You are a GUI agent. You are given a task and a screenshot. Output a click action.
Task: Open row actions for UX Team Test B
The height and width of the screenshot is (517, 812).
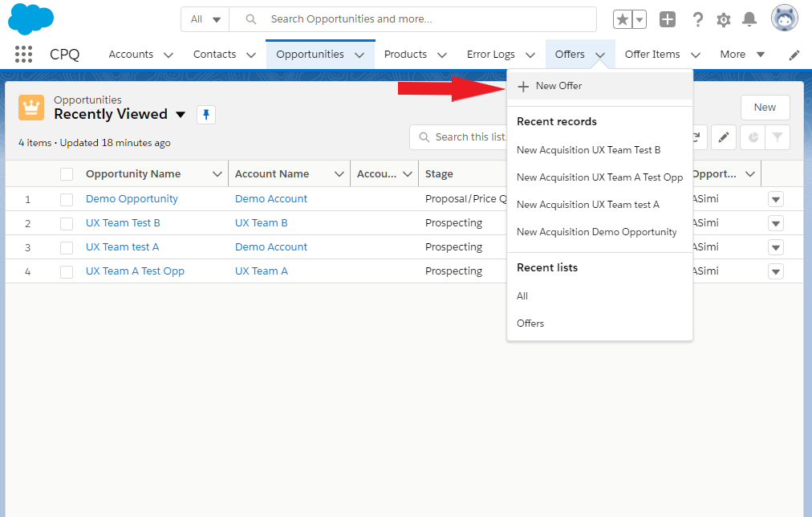tap(776, 224)
